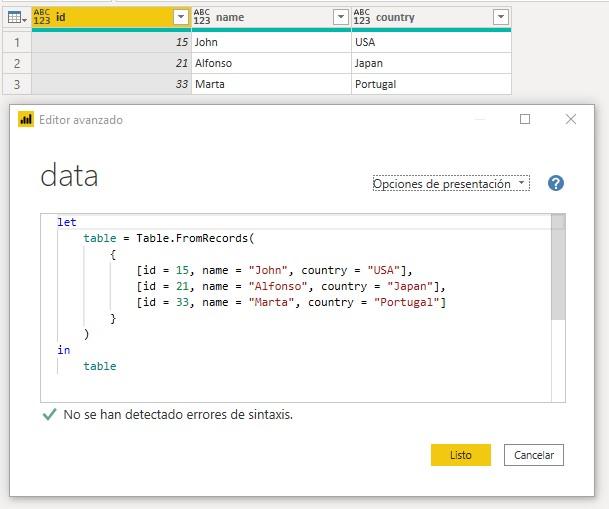This screenshot has height=509, width=609.
Task: Place cursor on the let keyword line
Action: pos(67,222)
